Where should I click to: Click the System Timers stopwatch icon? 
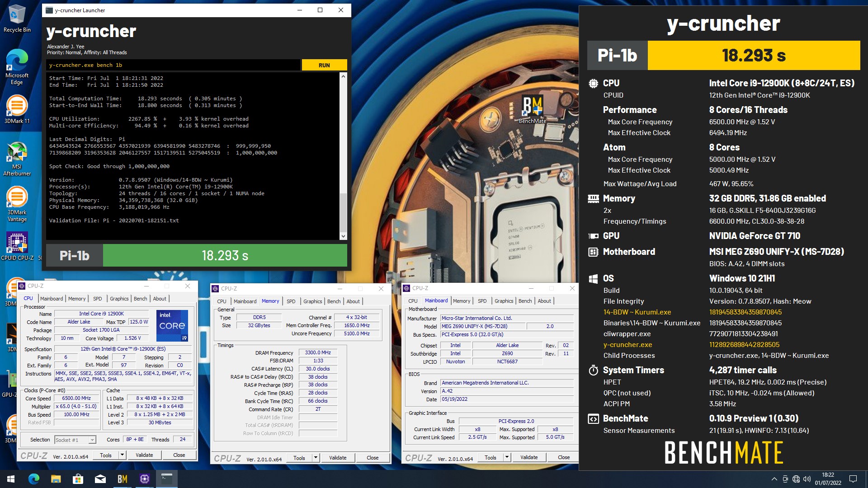(593, 370)
